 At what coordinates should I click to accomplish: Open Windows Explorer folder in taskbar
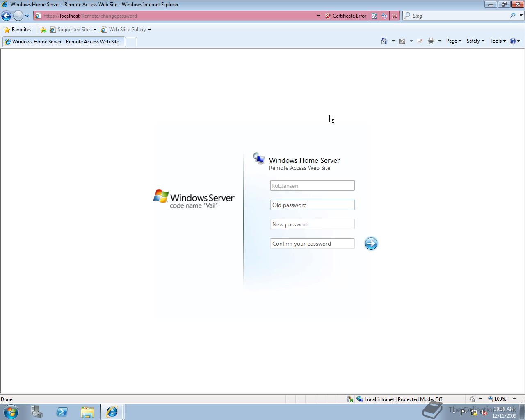pyautogui.click(x=87, y=412)
